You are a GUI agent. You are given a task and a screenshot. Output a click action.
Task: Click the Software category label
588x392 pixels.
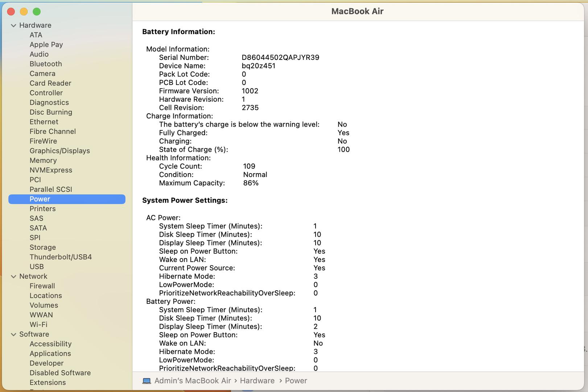click(x=34, y=334)
